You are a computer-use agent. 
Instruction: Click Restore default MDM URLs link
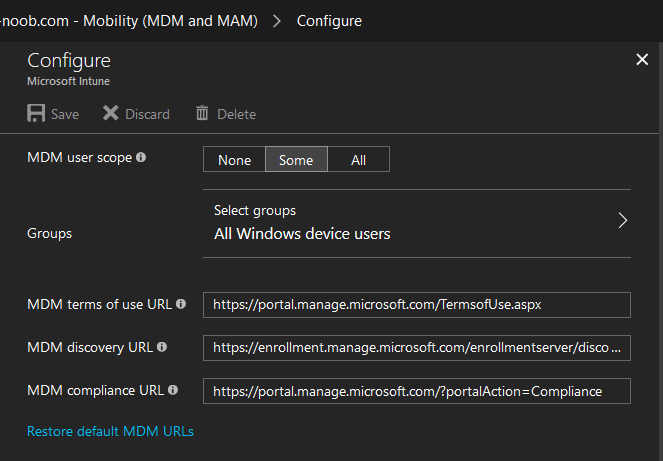point(110,431)
